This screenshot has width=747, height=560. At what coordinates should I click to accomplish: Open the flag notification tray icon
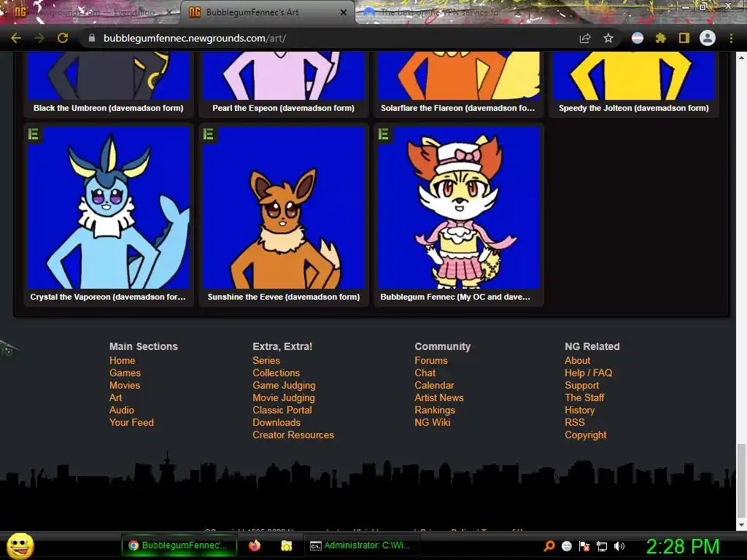click(584, 546)
